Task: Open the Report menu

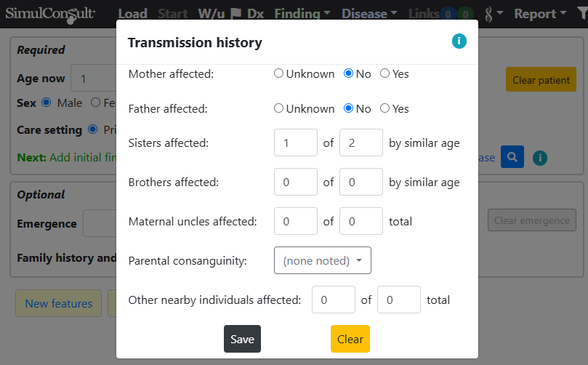Action: coord(540,14)
